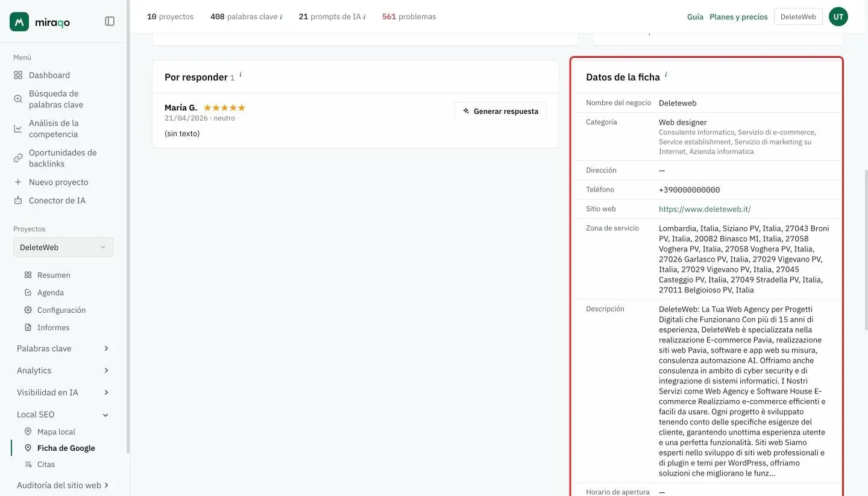
Task: Expand the Visibilidad en IA section
Action: click(x=63, y=392)
